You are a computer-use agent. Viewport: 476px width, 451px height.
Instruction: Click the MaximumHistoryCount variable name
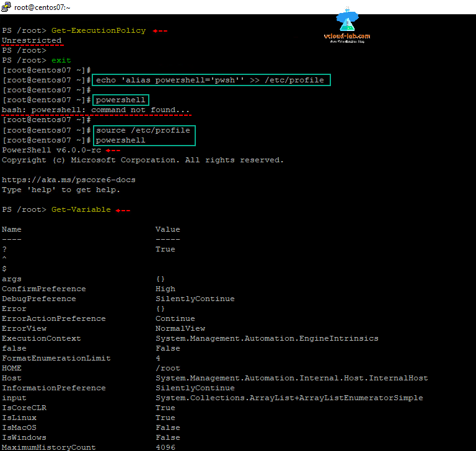(48, 447)
